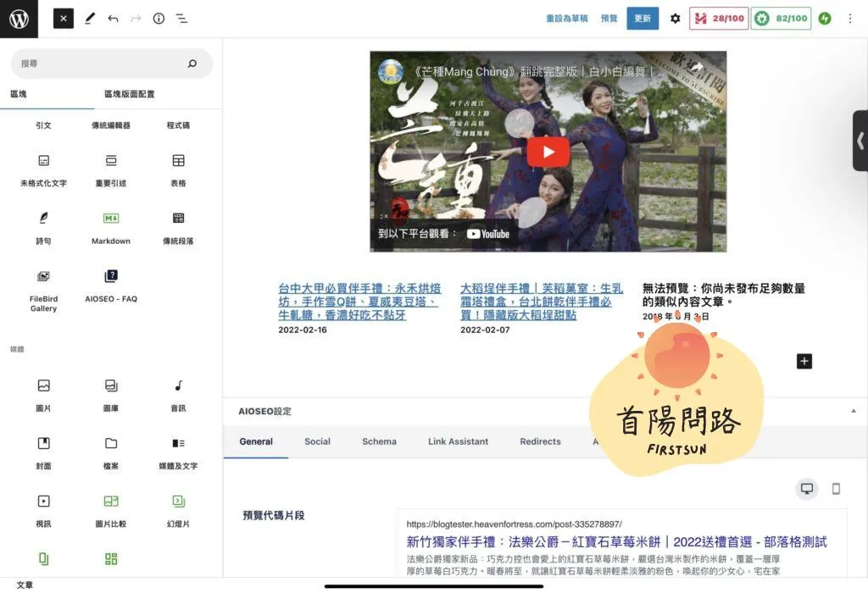Expand the right edge side panel arrow
The width and height of the screenshot is (868, 593).
tap(860, 141)
